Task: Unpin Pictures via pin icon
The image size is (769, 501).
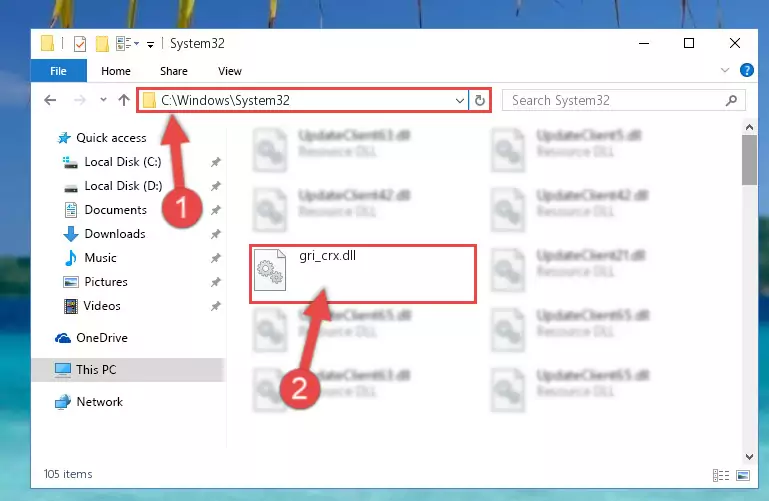Action: pos(215,282)
